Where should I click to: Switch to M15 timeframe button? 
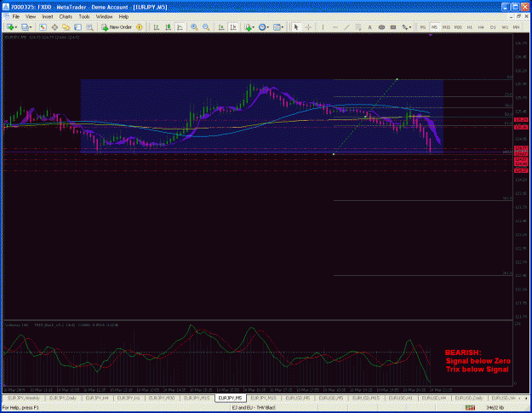click(x=446, y=27)
